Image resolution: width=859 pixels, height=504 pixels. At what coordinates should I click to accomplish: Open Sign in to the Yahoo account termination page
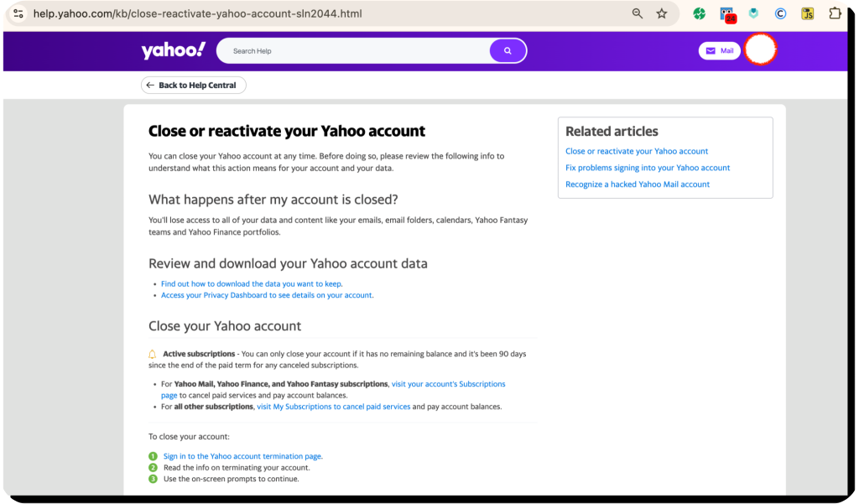[242, 456]
